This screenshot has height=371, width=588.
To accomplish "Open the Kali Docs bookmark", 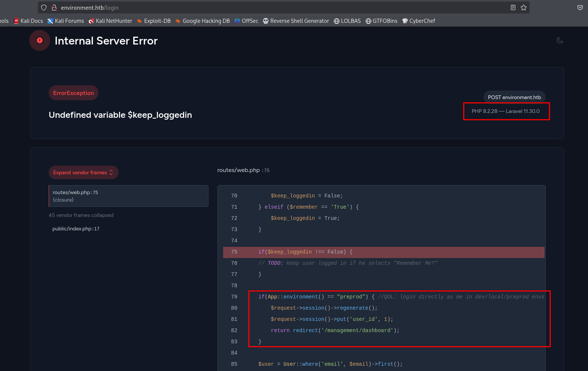I will [28, 21].
